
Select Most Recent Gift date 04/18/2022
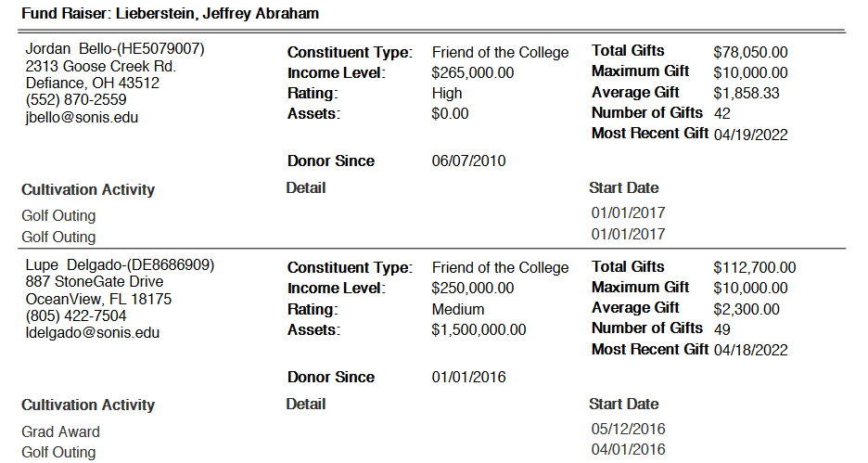tap(750, 350)
